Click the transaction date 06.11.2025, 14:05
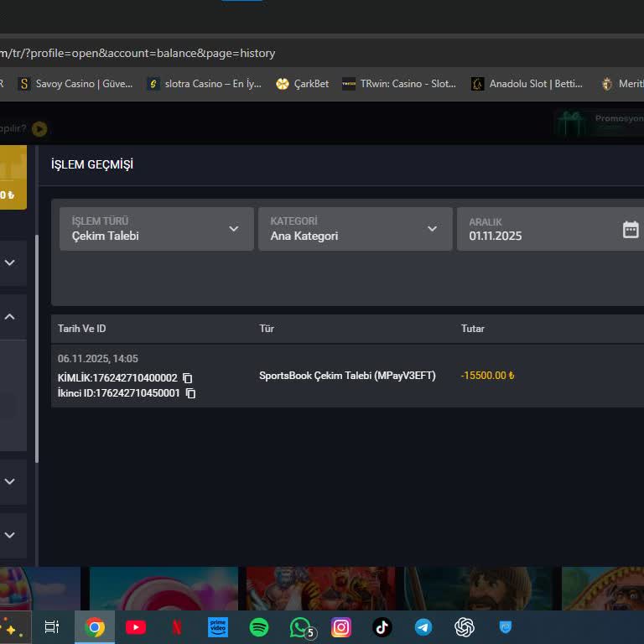 [x=98, y=359]
